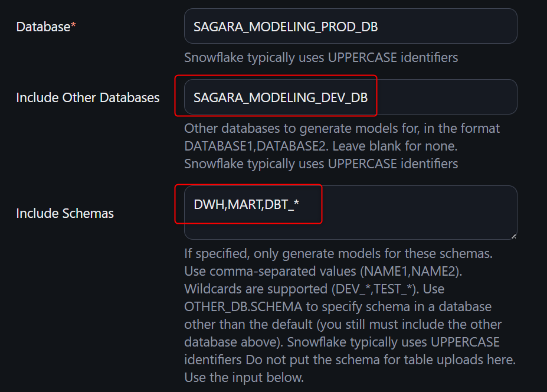Click the Include Schemas label
This screenshot has height=392, width=547.
(x=65, y=213)
